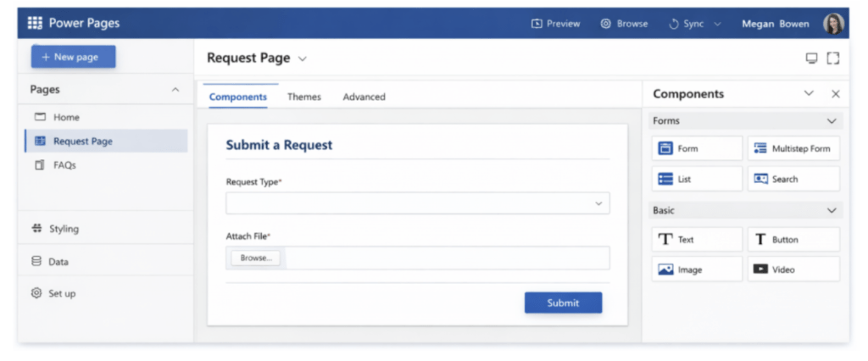Switch to desktop viewport icon
This screenshot has height=361, width=868.
[x=811, y=58]
